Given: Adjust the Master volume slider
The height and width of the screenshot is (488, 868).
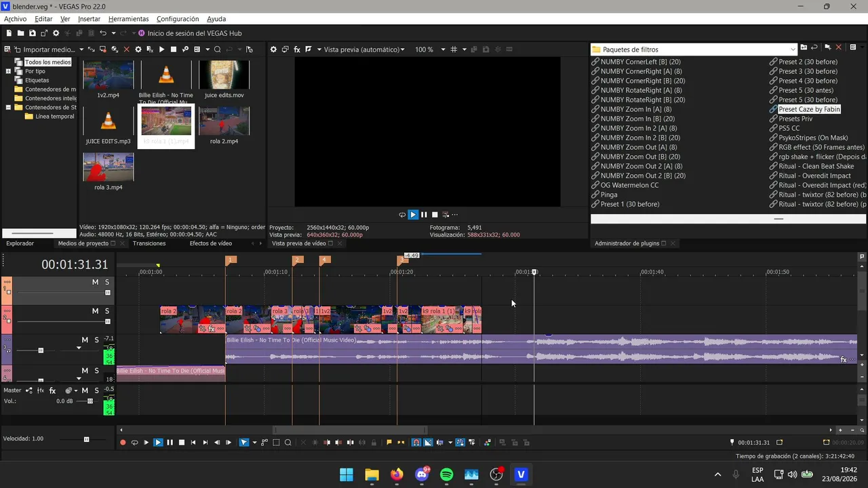Looking at the screenshot, I should pos(90,401).
